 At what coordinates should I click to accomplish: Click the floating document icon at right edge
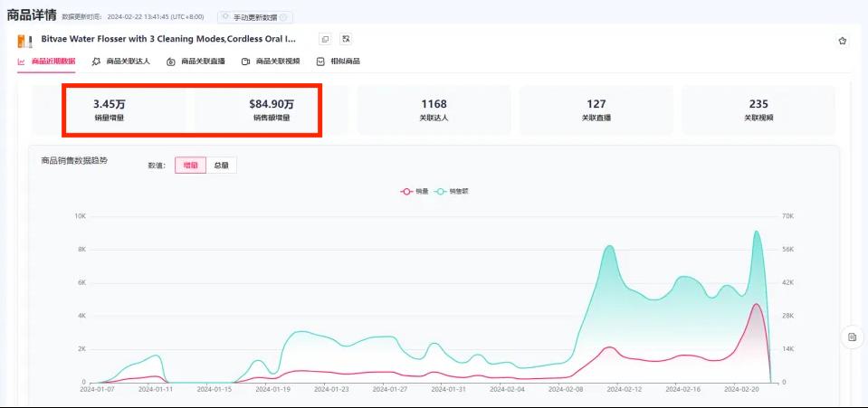852,337
